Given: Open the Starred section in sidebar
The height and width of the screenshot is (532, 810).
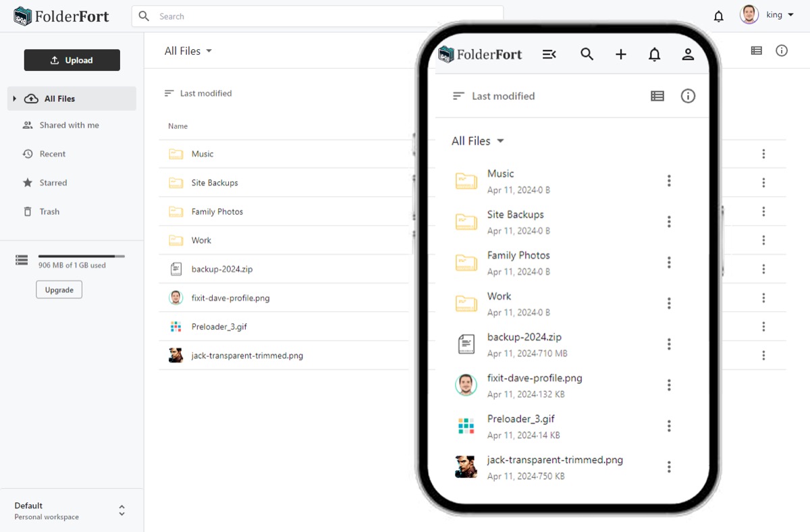Looking at the screenshot, I should coord(53,183).
